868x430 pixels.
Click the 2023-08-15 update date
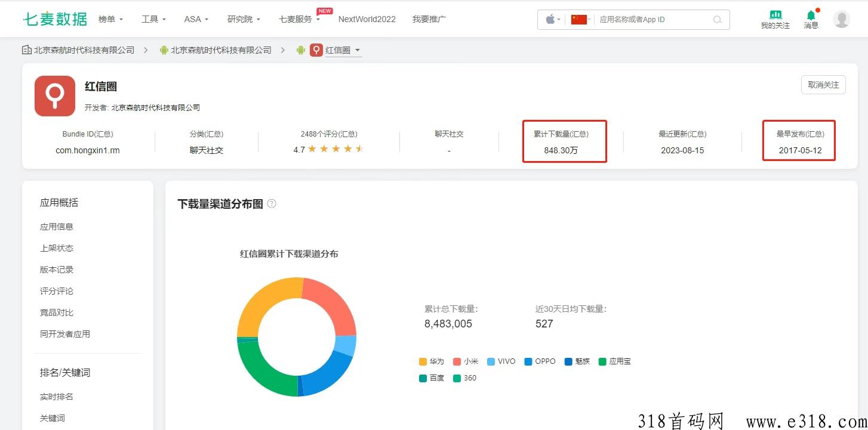coord(682,150)
